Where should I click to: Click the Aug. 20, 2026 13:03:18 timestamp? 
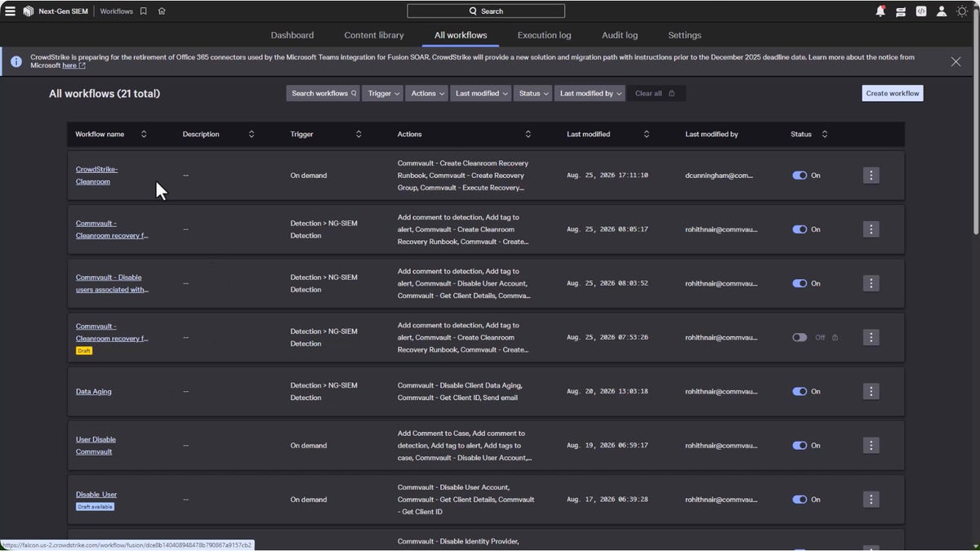tap(608, 392)
